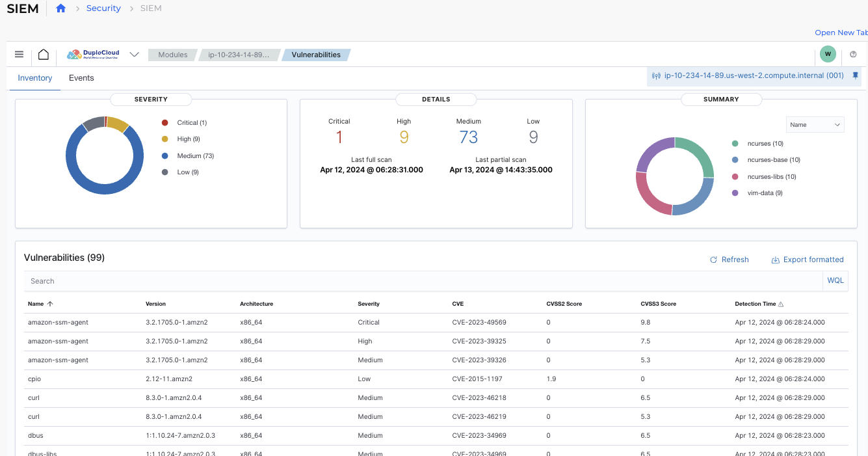
Task: Open the hamburger menu icon
Action: [20, 55]
